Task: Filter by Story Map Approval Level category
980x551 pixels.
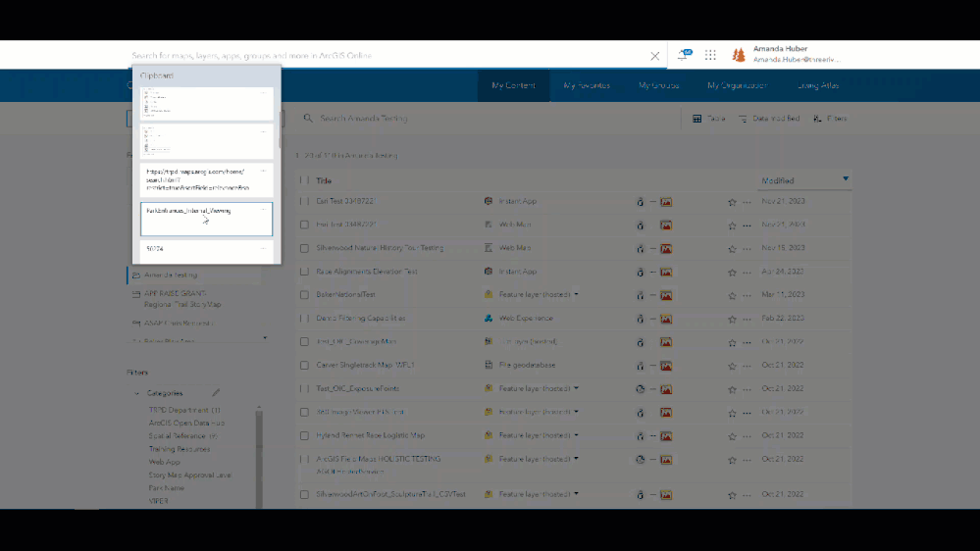Action: point(189,476)
